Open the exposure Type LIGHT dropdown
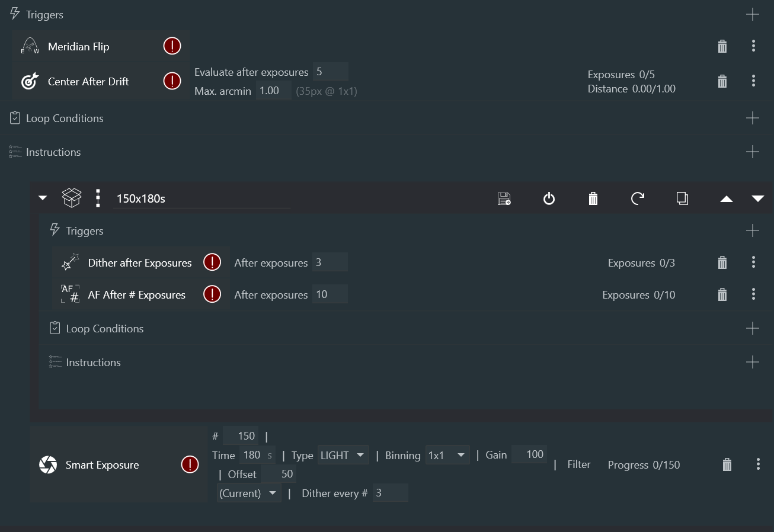774x532 pixels. 343,455
